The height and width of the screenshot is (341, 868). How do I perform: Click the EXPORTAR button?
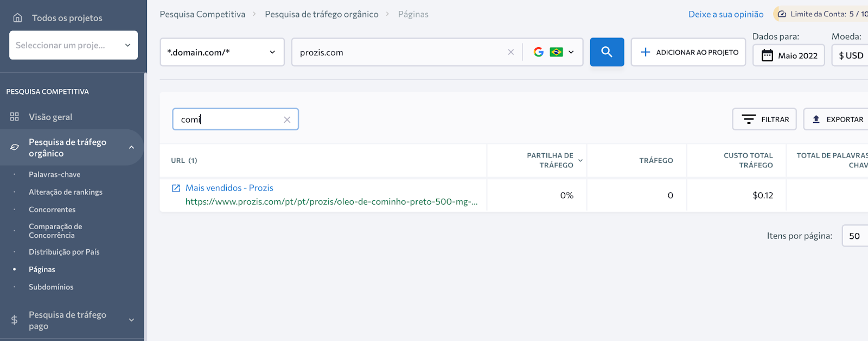click(x=837, y=119)
